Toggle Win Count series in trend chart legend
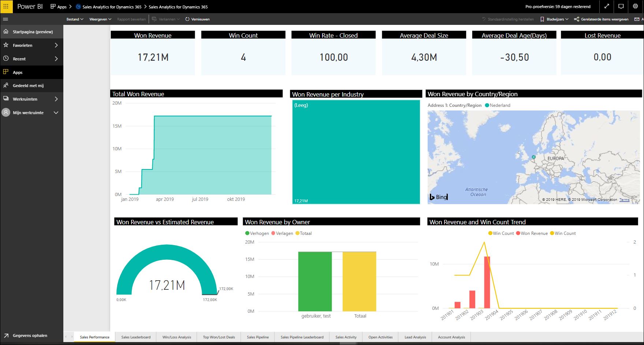Viewport: 644px width, 345px height. [x=500, y=233]
